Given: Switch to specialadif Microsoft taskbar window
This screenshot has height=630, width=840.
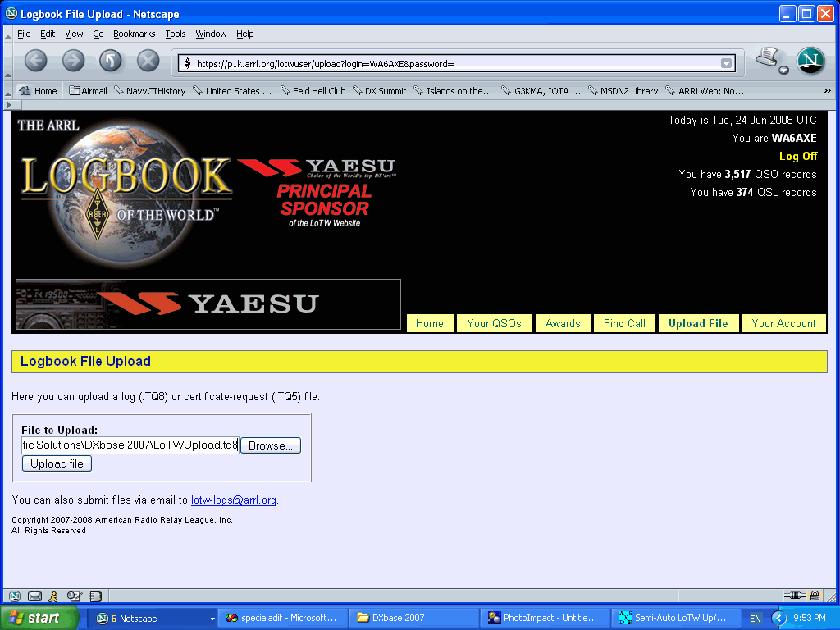Looking at the screenshot, I should (x=283, y=619).
